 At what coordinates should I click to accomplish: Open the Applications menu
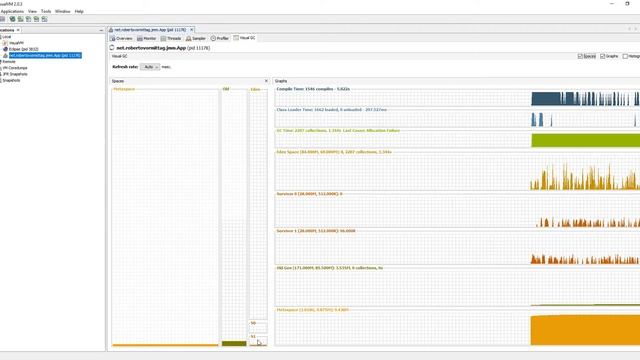pyautogui.click(x=12, y=11)
